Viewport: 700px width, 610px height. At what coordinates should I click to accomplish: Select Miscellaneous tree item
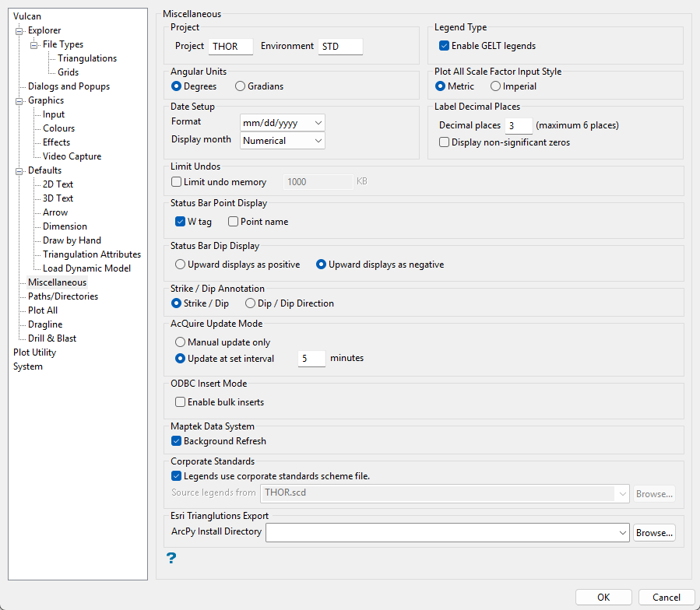pyautogui.click(x=57, y=282)
